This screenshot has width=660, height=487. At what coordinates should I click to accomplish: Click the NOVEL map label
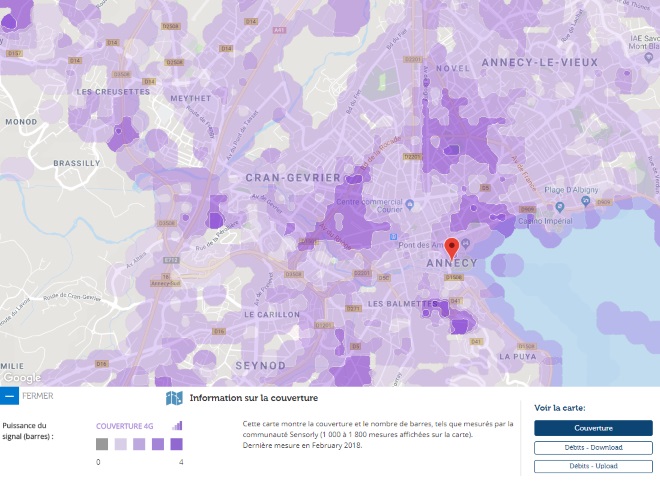click(452, 68)
